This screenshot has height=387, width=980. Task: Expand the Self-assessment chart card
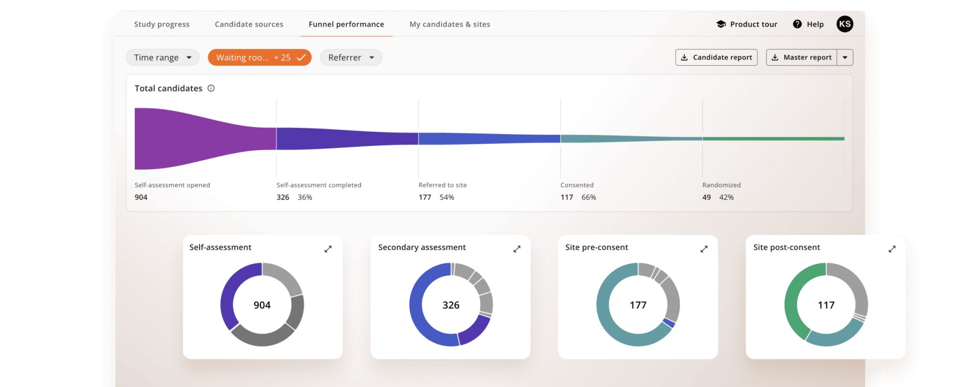[x=328, y=249]
